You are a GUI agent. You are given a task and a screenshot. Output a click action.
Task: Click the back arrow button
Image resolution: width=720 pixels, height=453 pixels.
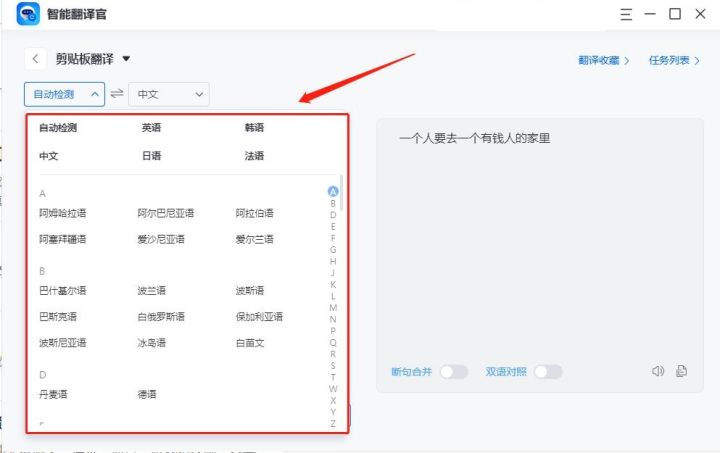36,59
